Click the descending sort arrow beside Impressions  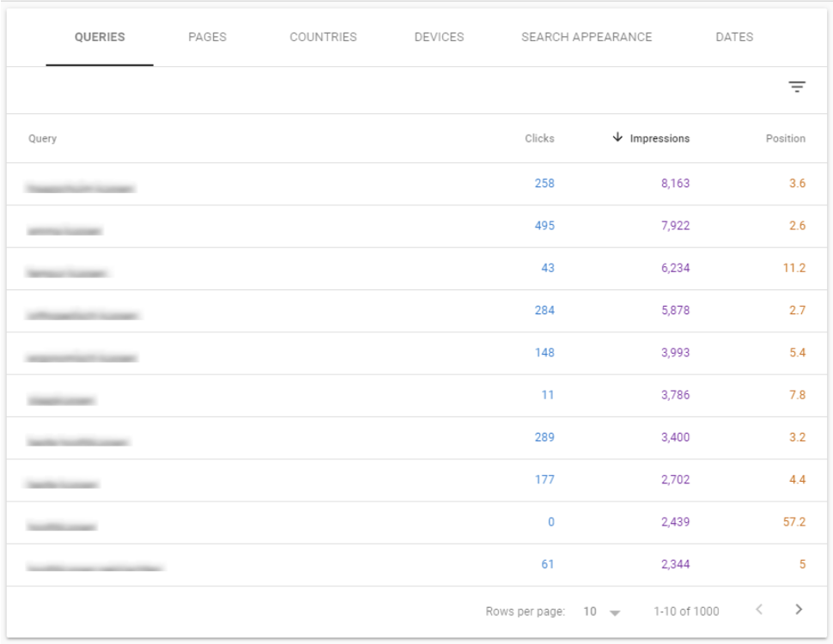617,138
